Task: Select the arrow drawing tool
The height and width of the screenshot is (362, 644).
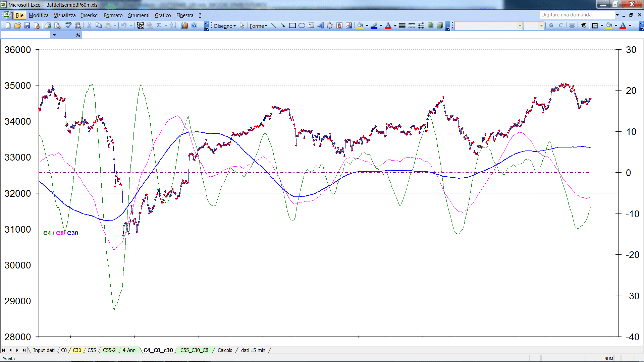Action: [x=283, y=25]
